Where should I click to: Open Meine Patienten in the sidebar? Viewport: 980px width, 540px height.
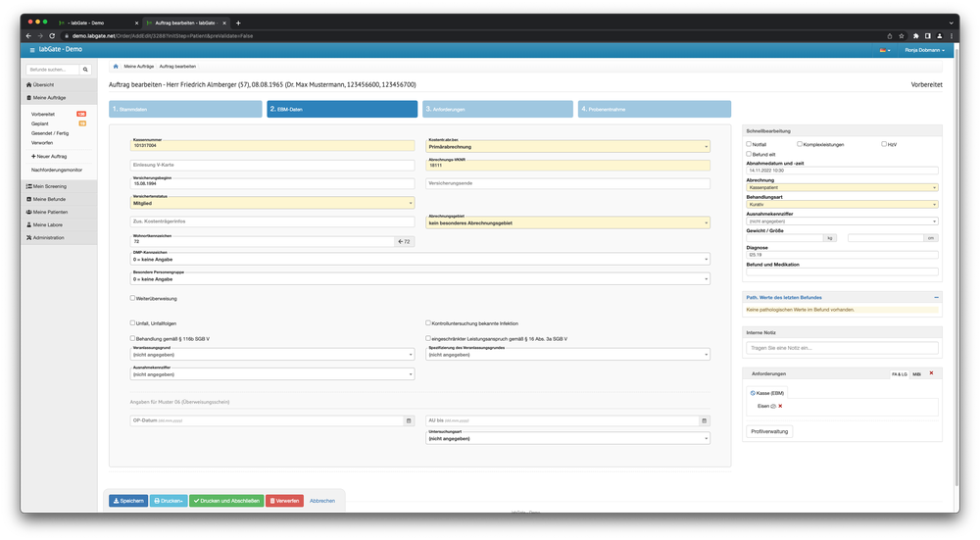[x=49, y=212]
